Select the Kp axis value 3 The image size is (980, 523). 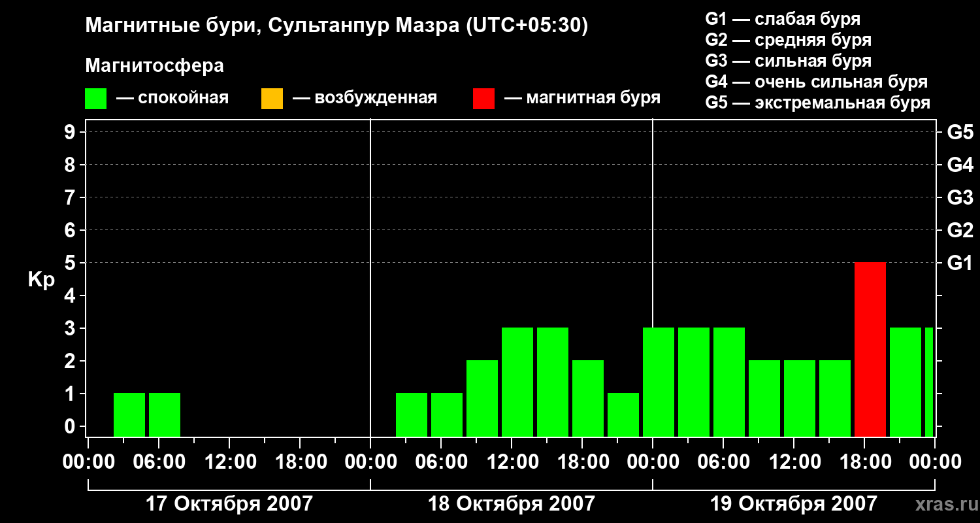(x=71, y=328)
